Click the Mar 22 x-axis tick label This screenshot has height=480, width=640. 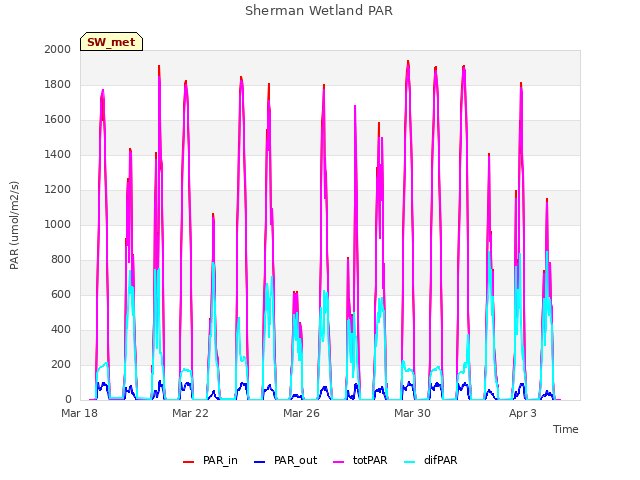[190, 413]
